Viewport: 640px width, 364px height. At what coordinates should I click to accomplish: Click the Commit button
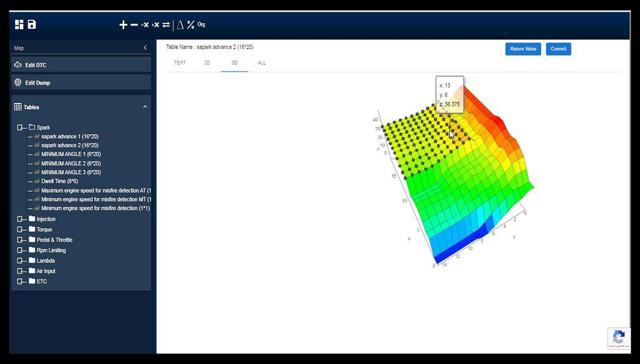[x=558, y=49]
